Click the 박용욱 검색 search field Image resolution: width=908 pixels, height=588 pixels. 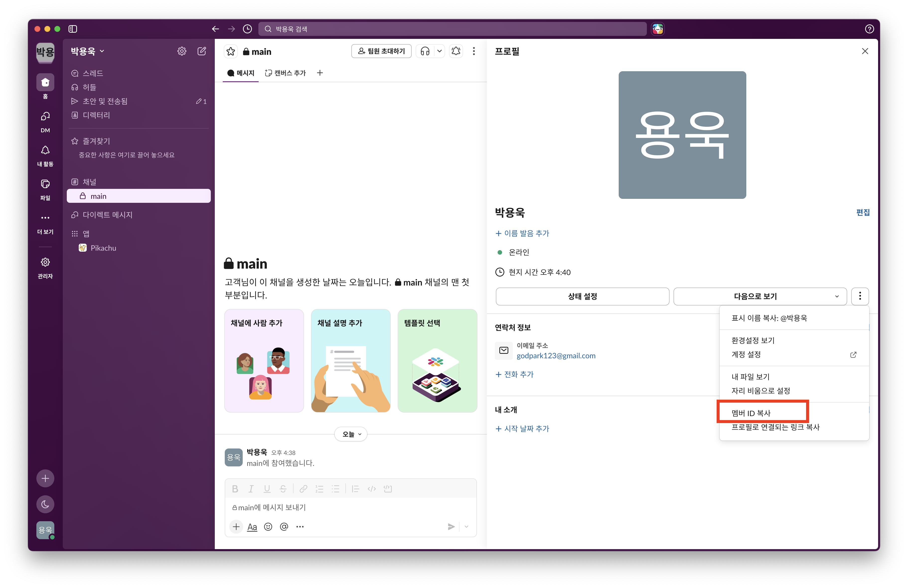(x=453, y=29)
